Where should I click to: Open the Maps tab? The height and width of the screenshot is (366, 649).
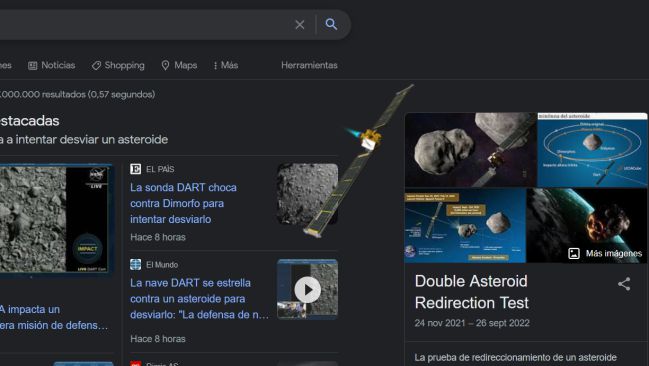click(179, 65)
